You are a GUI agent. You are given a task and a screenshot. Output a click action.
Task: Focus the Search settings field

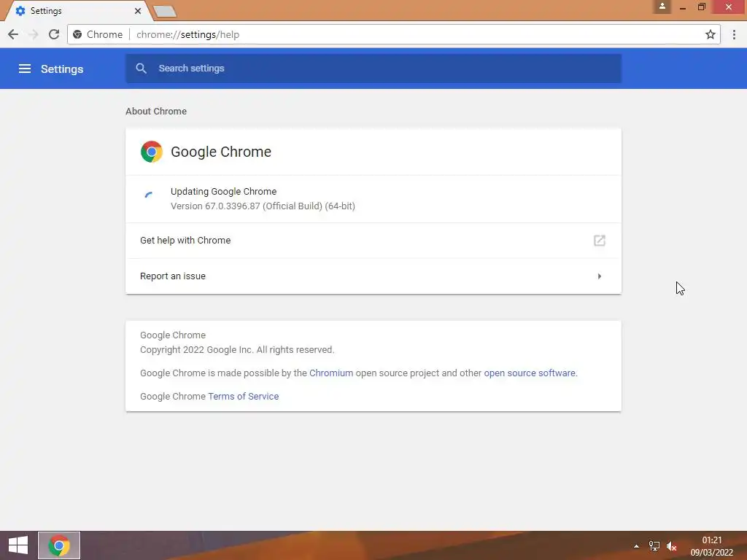[x=373, y=68]
